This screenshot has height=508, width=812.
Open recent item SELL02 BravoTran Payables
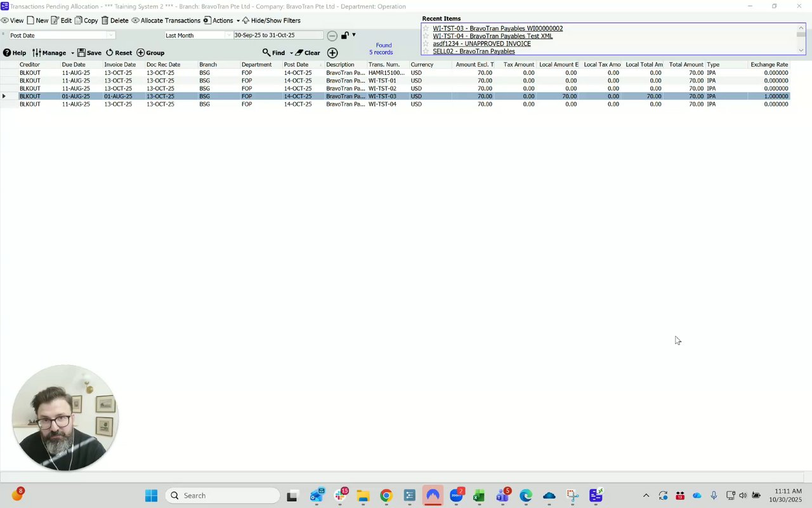click(x=474, y=51)
